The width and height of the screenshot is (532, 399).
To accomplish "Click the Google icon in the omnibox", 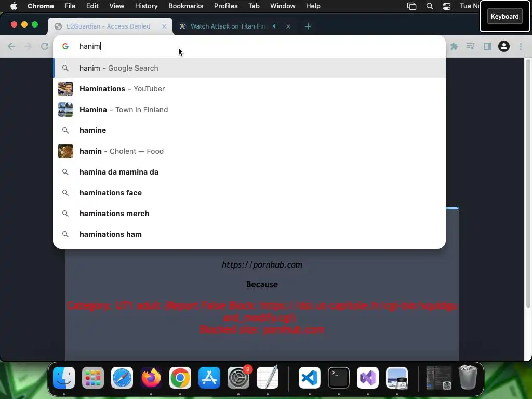I will 65,46.
